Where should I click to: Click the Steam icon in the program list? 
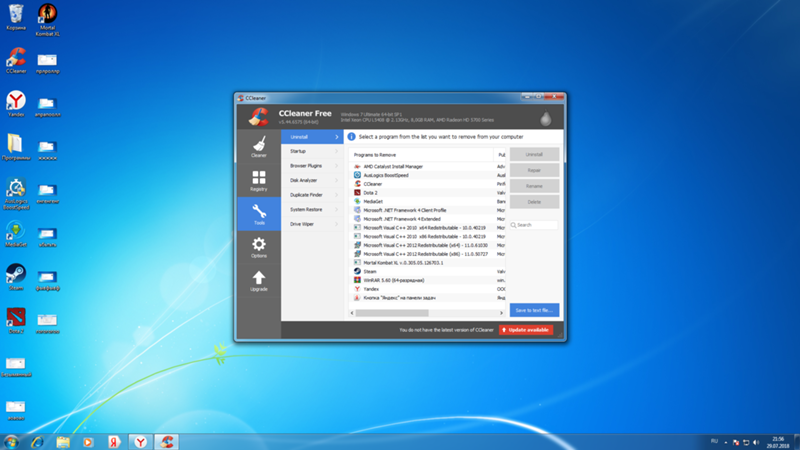[357, 271]
